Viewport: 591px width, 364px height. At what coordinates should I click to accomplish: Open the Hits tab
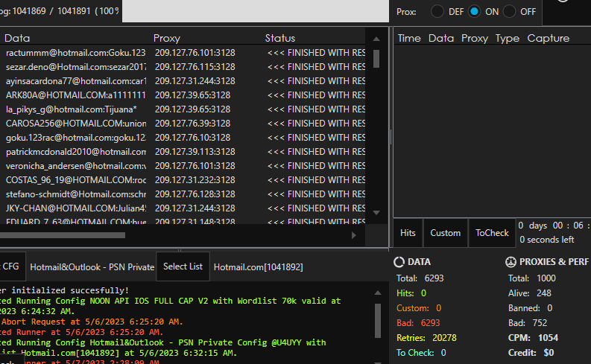408,233
